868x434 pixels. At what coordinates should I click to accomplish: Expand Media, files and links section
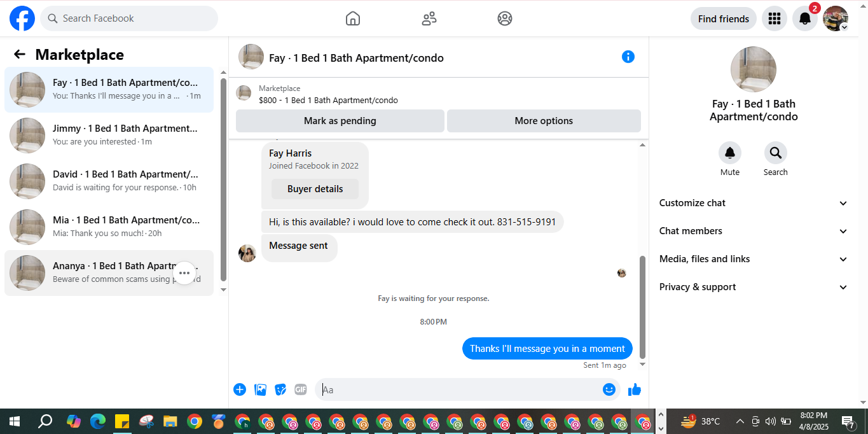click(x=754, y=259)
